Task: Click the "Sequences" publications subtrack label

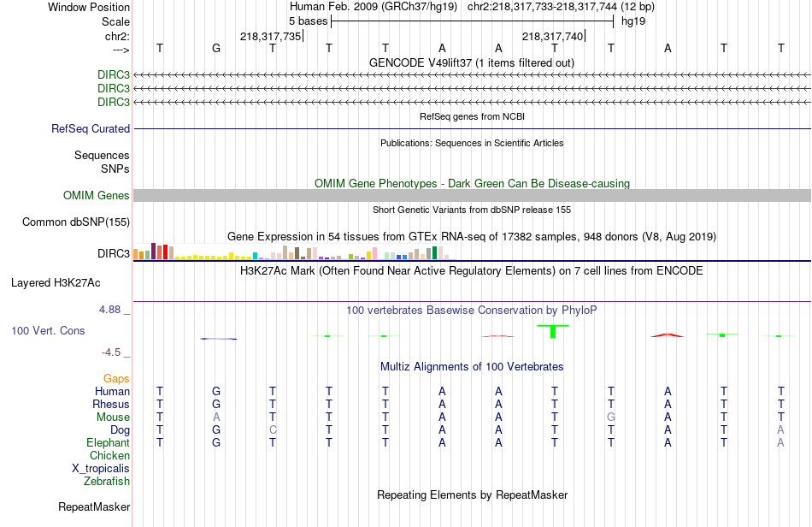Action: tap(102, 156)
